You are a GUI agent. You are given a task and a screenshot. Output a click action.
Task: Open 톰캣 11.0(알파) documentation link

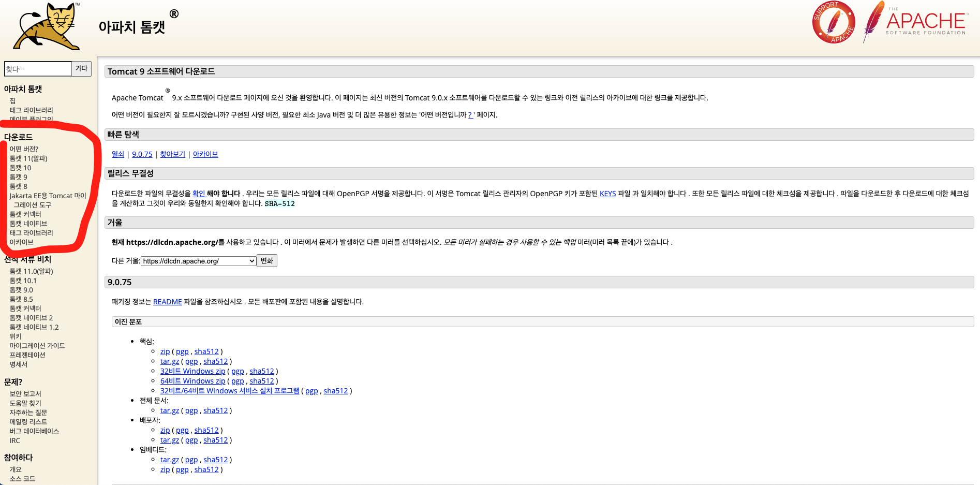click(31, 271)
